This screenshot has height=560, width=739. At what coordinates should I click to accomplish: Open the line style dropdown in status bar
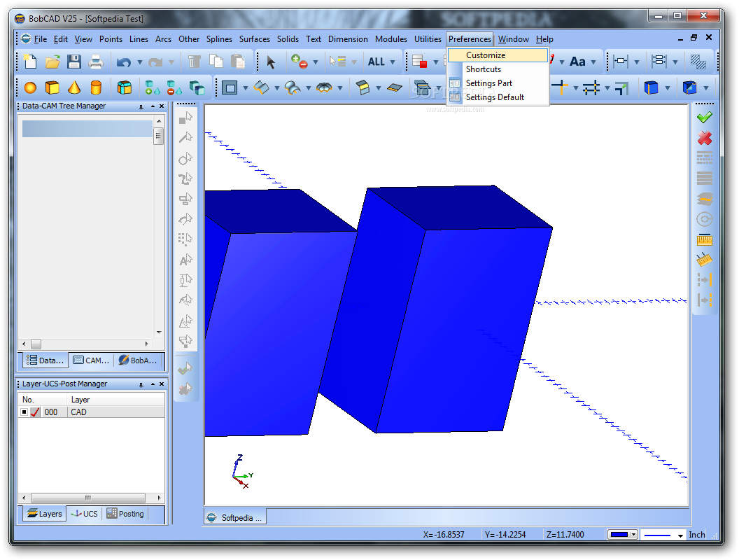coord(680,535)
